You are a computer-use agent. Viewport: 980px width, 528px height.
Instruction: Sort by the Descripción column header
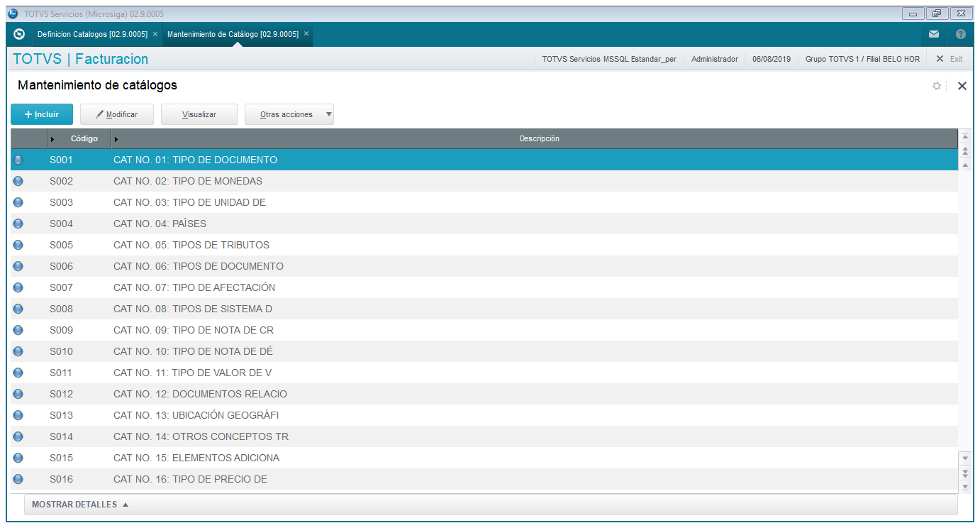click(x=535, y=139)
